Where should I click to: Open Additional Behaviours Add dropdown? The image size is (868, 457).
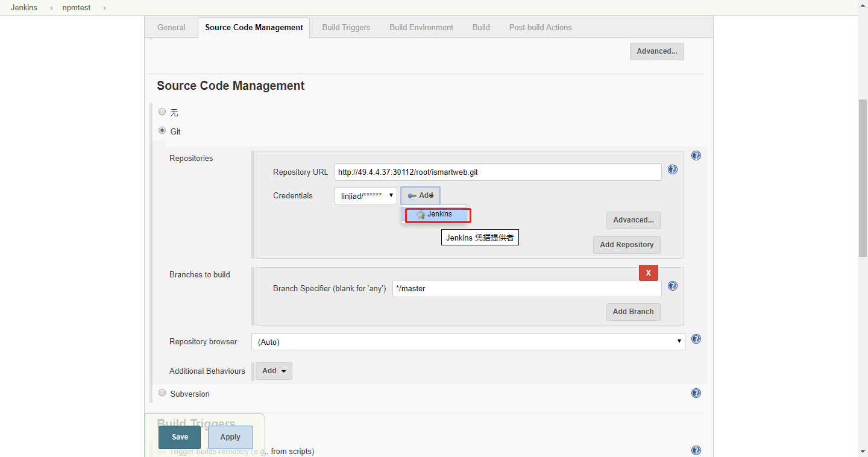[274, 371]
